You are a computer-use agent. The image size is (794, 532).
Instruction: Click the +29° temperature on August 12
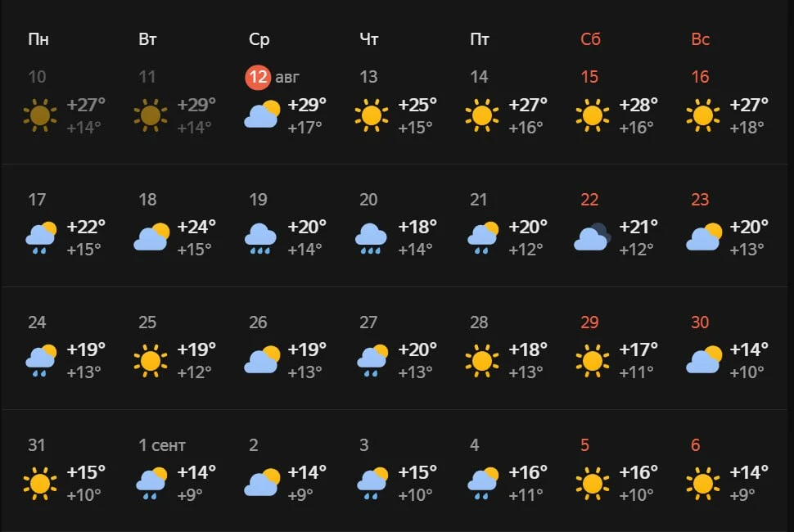tap(307, 105)
